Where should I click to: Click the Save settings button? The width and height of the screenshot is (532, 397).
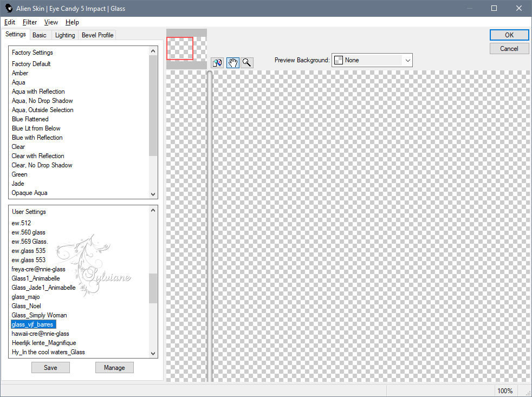[50, 367]
